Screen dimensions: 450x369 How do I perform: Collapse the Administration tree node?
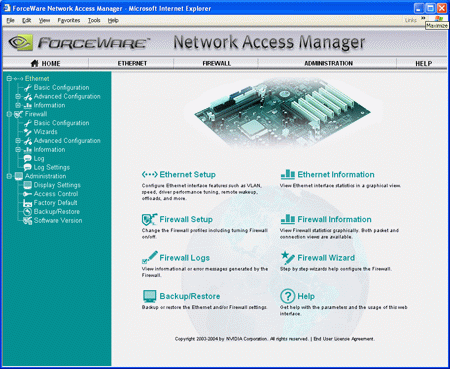point(9,176)
